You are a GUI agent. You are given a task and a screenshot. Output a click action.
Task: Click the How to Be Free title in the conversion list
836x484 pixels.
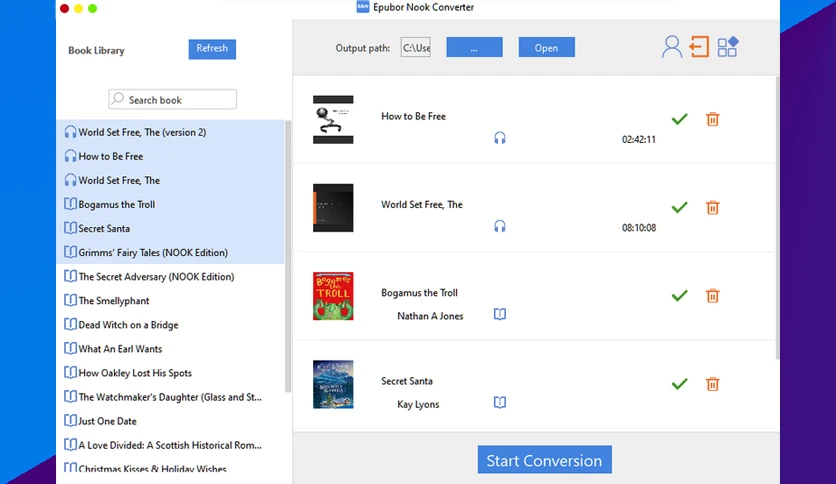tap(413, 116)
